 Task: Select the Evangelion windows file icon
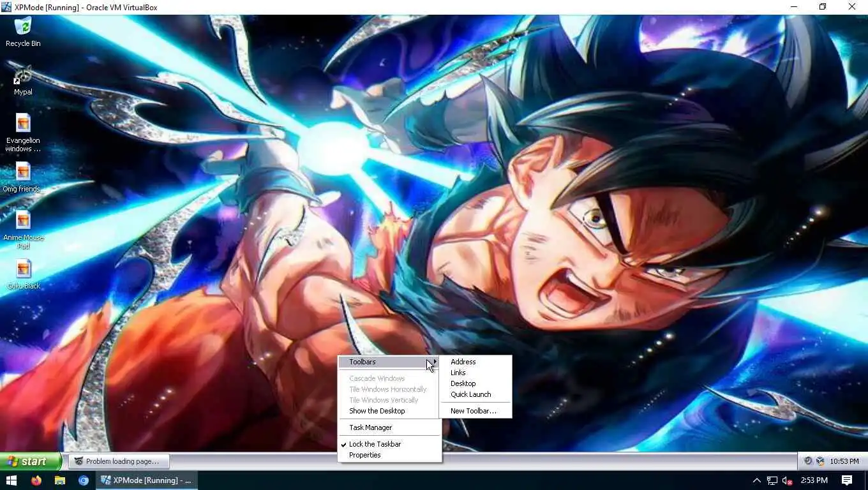[x=23, y=133]
